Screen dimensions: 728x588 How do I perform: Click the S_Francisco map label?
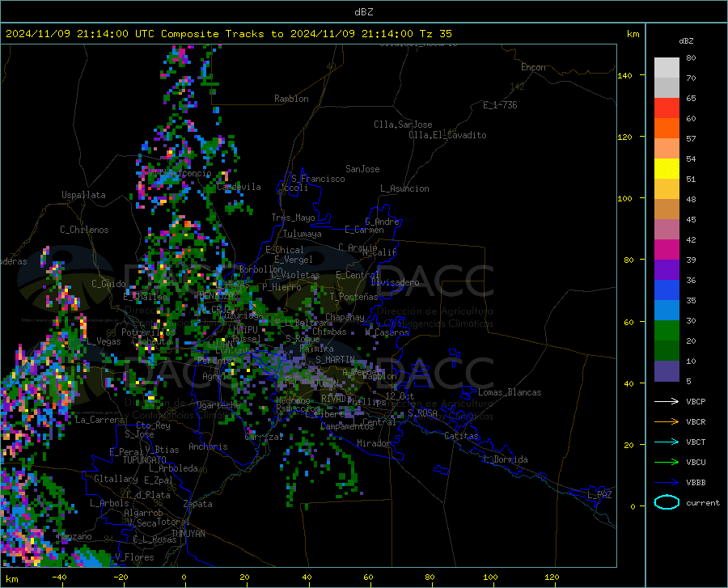[x=318, y=179]
